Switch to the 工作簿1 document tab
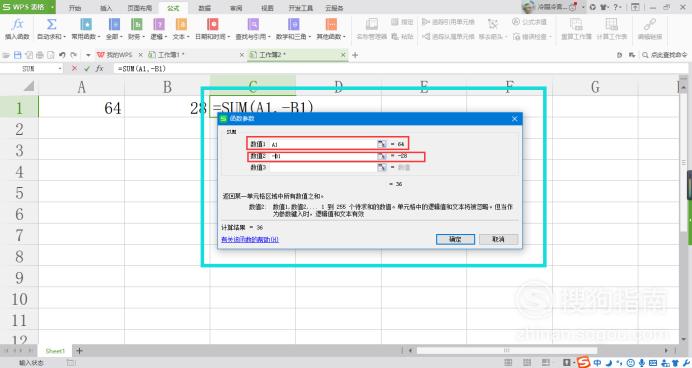This screenshot has width=692, height=368. click(x=171, y=55)
